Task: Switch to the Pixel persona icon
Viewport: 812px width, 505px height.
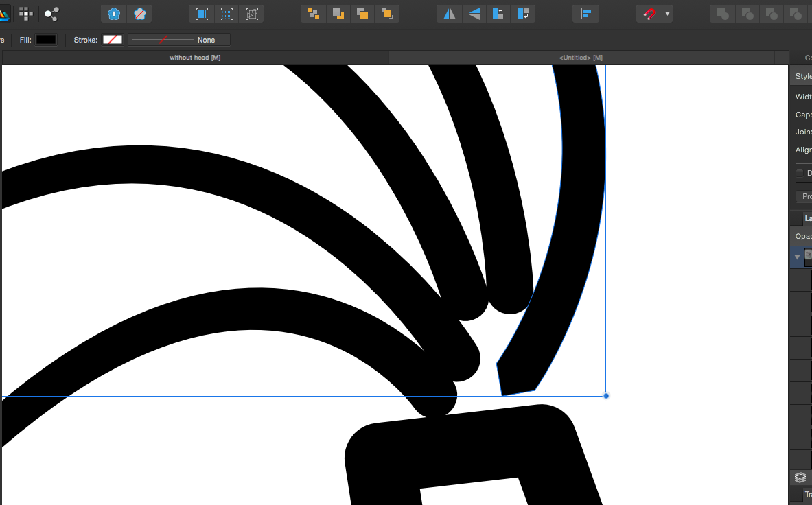Action: point(26,13)
